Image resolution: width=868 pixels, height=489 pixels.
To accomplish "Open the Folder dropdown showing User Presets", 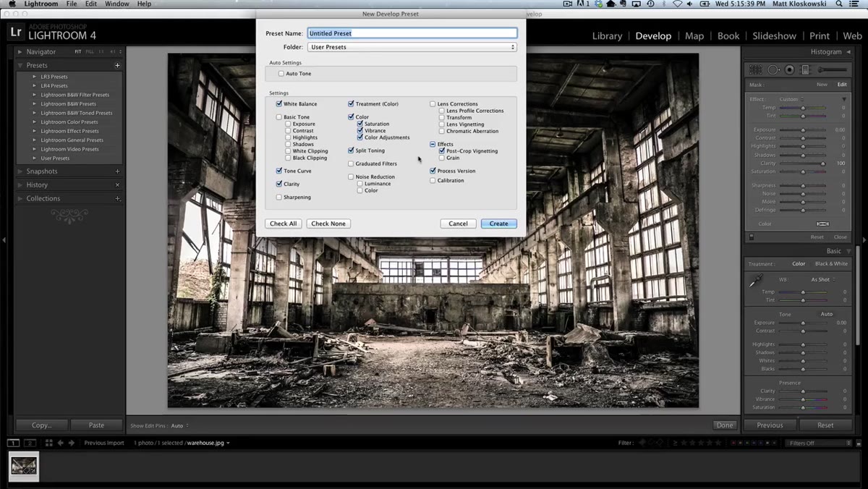I will coord(412,47).
